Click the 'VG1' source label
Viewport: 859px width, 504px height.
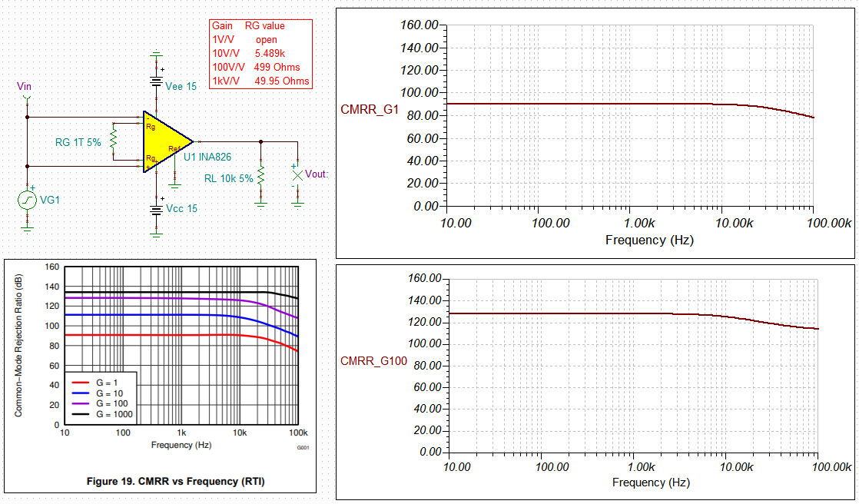[50, 201]
